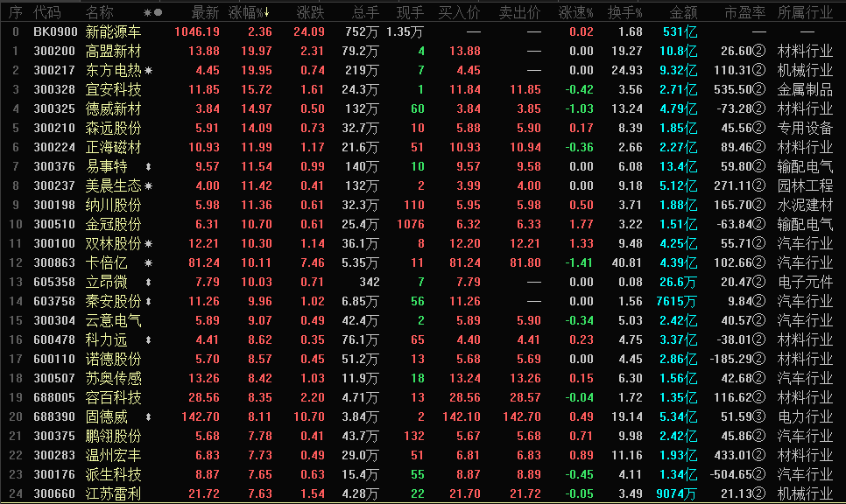Select stock name 森远股份
The image size is (846, 504).
(113, 129)
